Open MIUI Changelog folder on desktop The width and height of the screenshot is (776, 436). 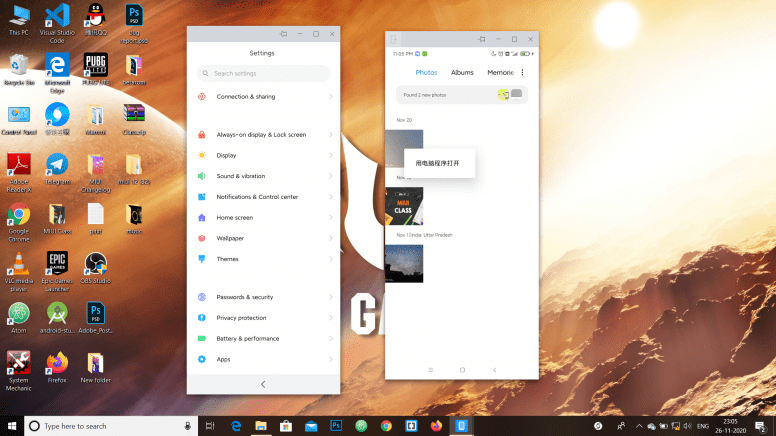click(96, 172)
